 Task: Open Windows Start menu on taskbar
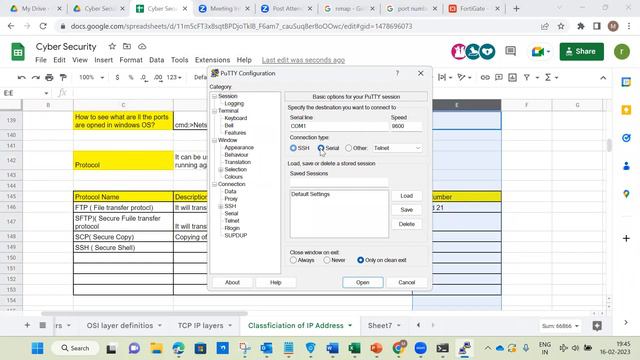pos(38,348)
